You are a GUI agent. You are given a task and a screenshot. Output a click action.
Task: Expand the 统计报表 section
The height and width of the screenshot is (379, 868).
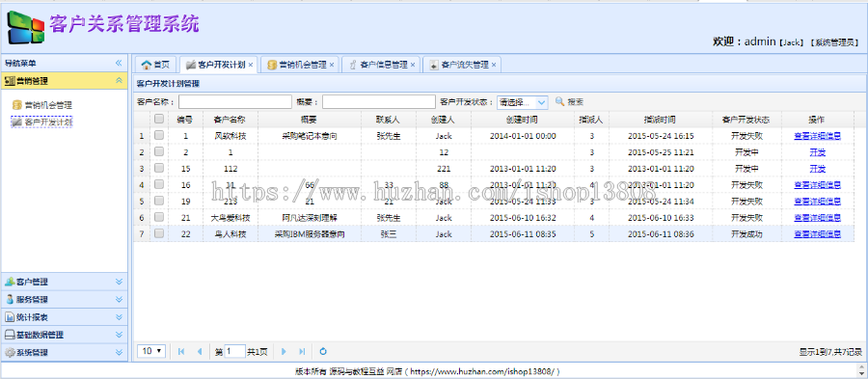119,317
